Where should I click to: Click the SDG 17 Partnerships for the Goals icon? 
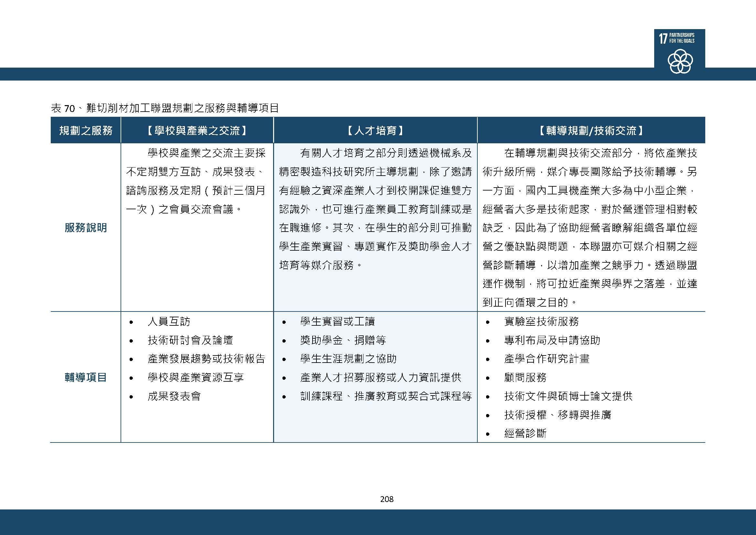pyautogui.click(x=680, y=53)
